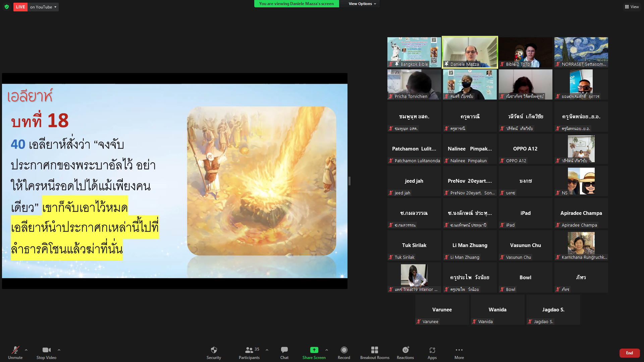Select Tuk Sirilak participant tile
Viewport: 644px width, 362px height.
(x=414, y=245)
